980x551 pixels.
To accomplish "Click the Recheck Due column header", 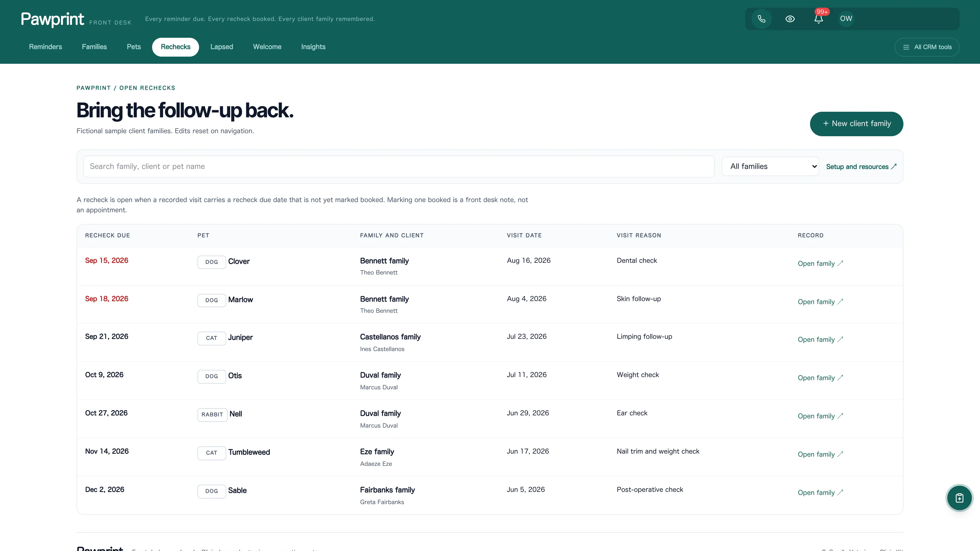I will point(108,235).
